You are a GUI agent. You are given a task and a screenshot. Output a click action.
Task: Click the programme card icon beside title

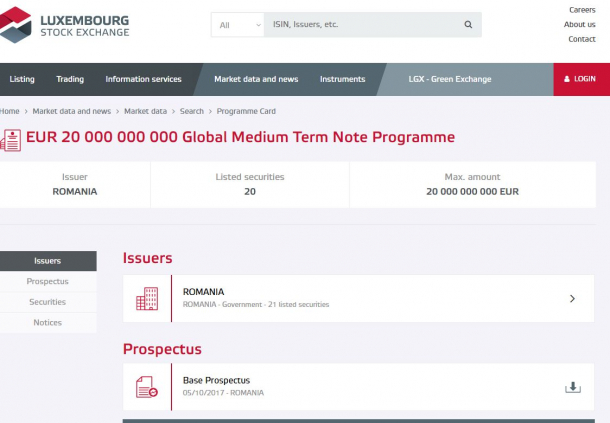point(11,140)
